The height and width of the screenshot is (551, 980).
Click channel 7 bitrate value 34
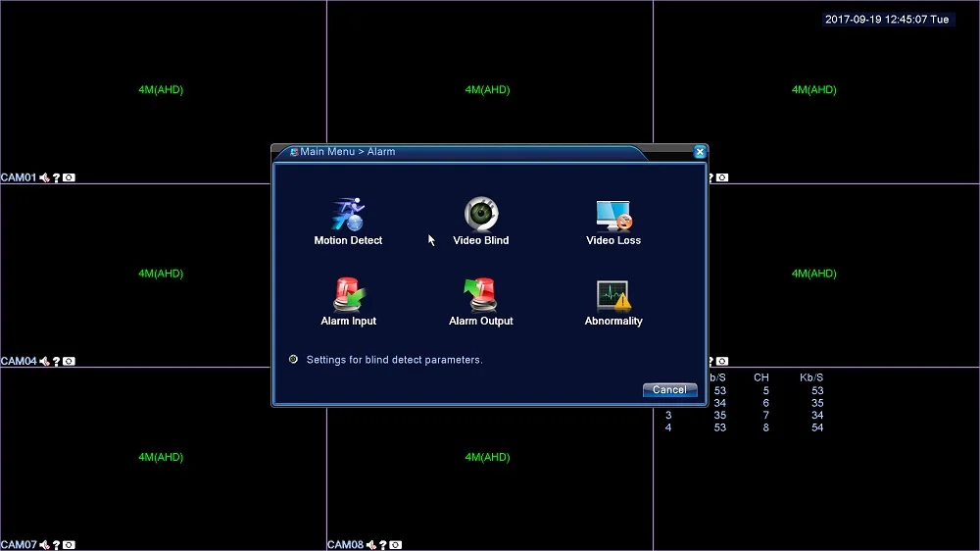(x=817, y=416)
